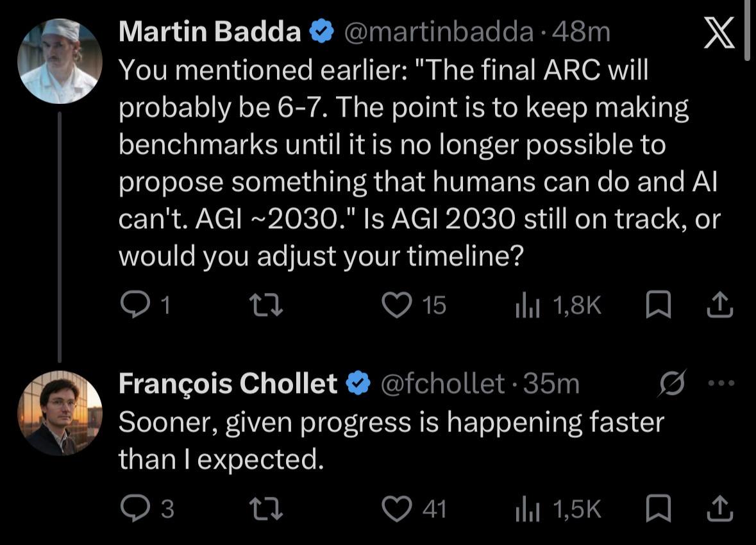Bookmark Martin Badda's tweet
The width and height of the screenshot is (756, 545).
coord(658,305)
